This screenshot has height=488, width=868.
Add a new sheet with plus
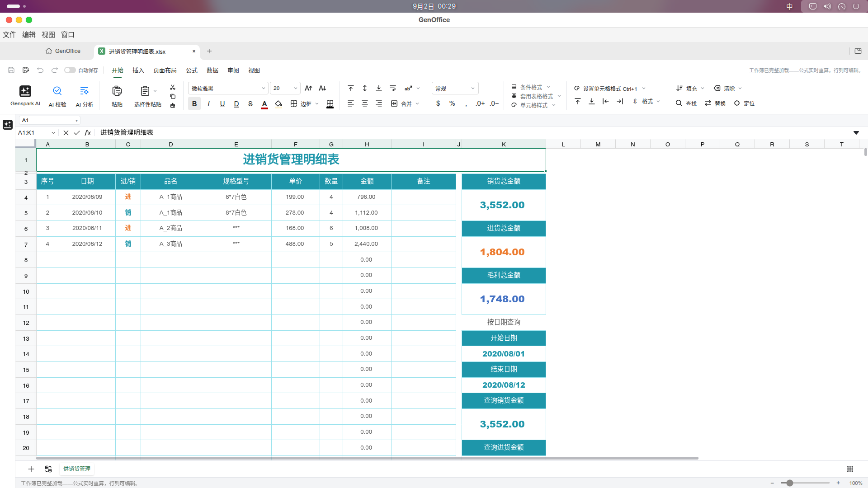(31, 469)
